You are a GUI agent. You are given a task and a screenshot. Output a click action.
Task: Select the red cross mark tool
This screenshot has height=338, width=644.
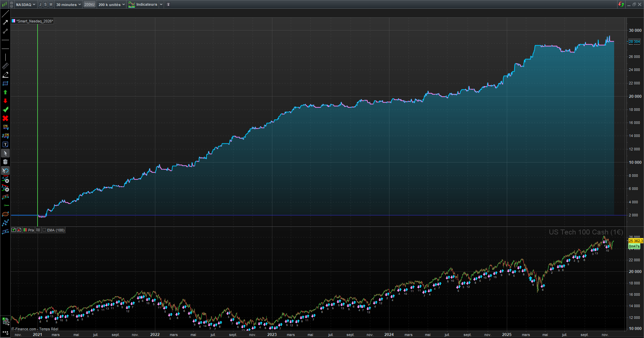click(x=5, y=118)
